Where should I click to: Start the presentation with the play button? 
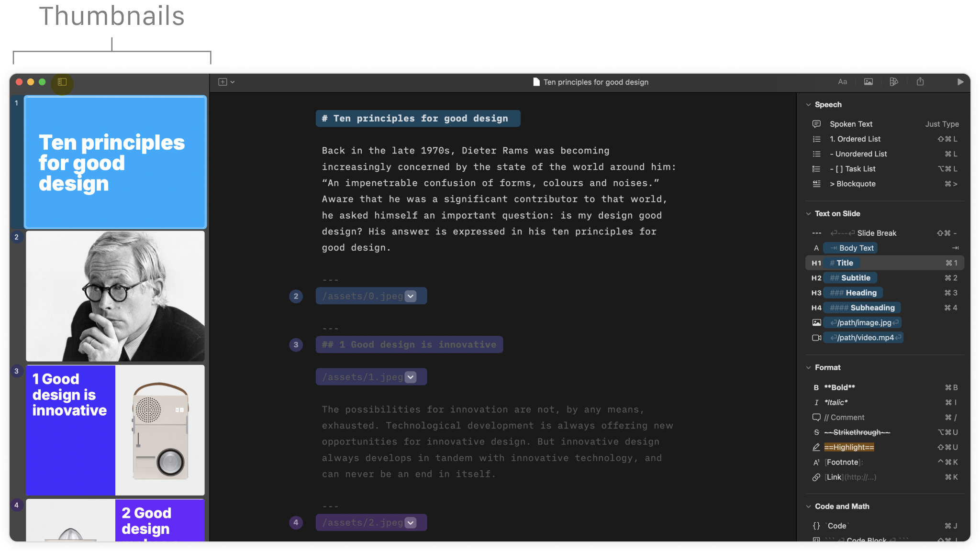(x=960, y=82)
